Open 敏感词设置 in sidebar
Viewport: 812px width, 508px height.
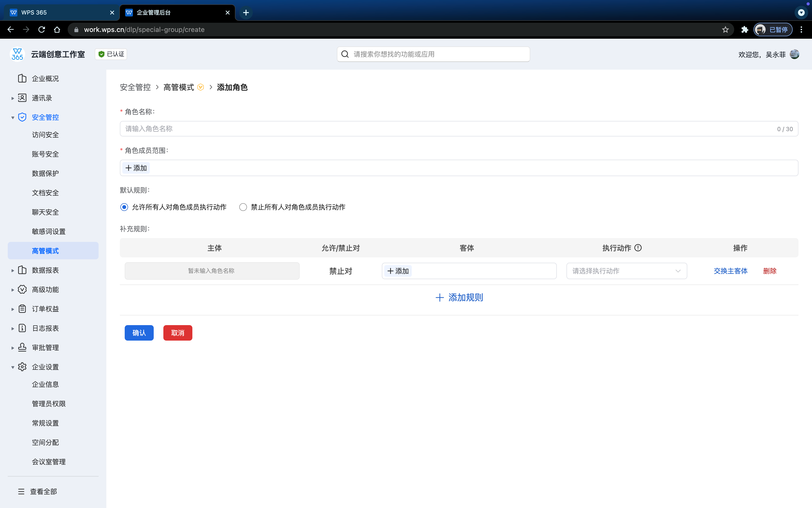point(49,231)
